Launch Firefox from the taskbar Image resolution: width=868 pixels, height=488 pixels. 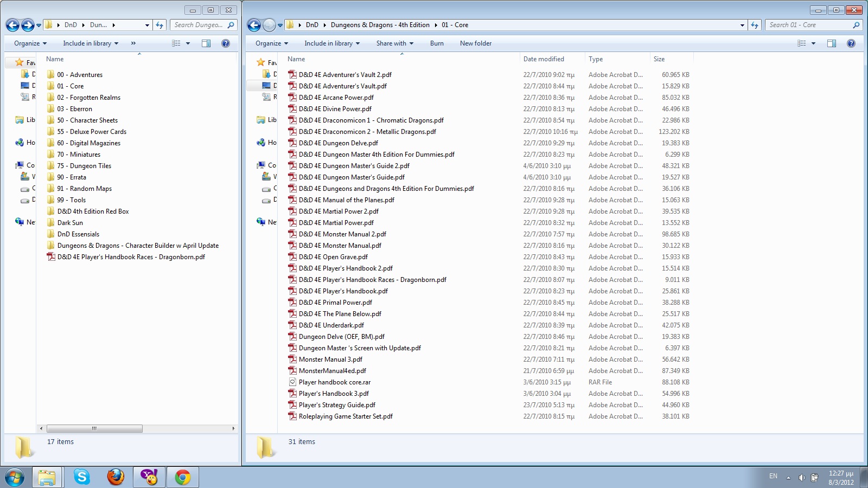pos(116,477)
